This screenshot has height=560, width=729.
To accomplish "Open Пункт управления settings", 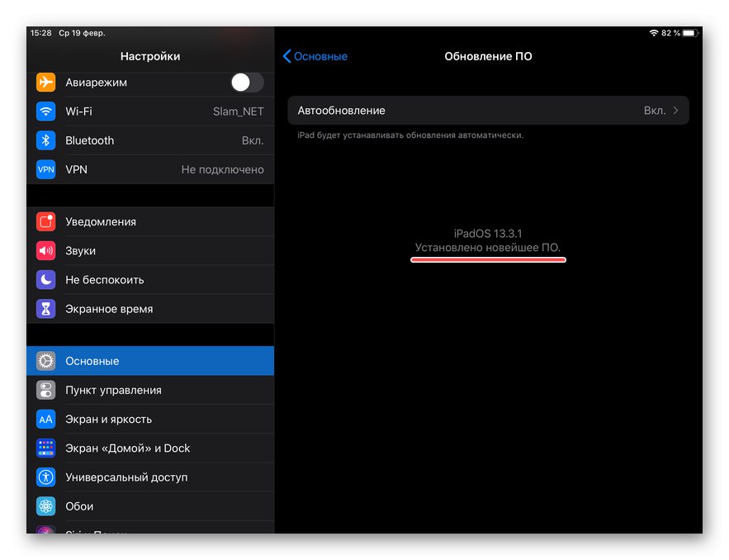I will 150,390.
